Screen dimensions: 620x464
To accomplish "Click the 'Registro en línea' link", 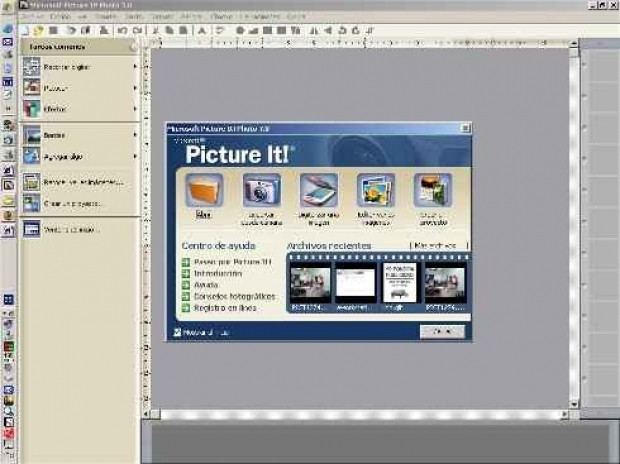I will tap(225, 308).
